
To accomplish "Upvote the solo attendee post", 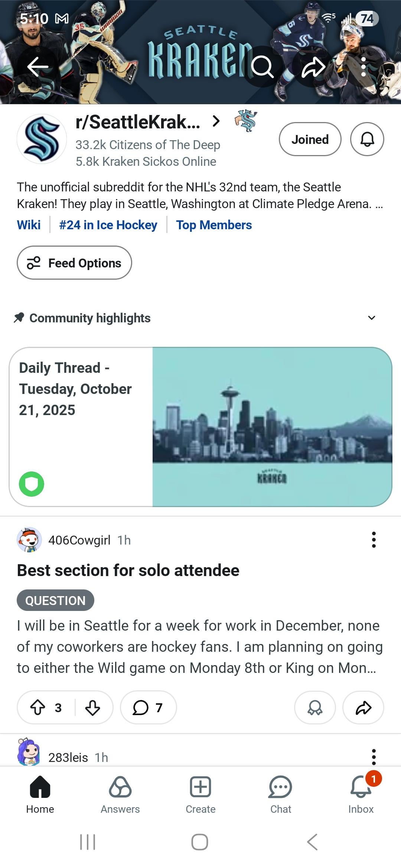I will (x=38, y=707).
